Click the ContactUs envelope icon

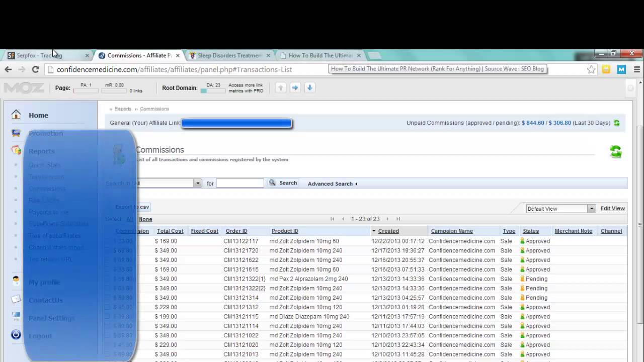pos(16,299)
